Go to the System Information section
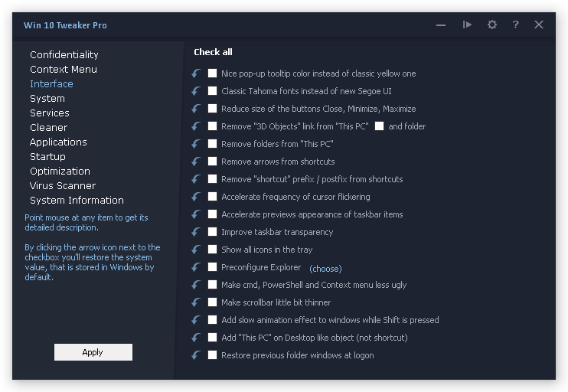568x392 pixels. (x=77, y=201)
